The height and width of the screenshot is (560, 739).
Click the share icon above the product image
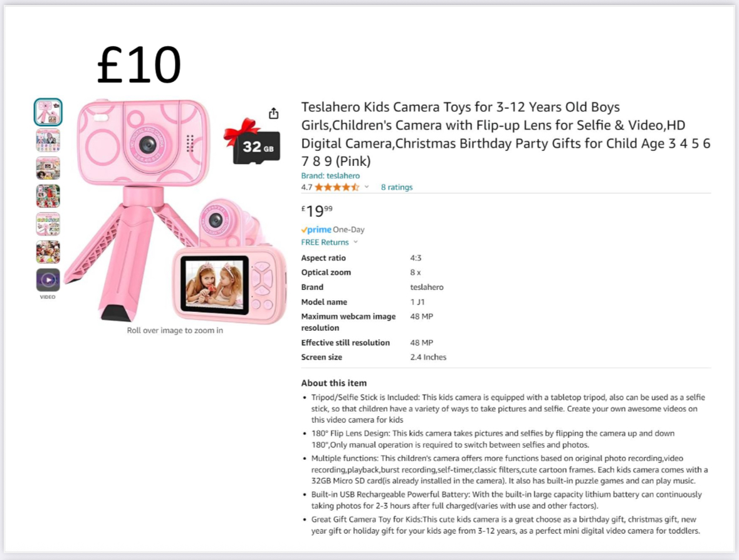(x=273, y=113)
